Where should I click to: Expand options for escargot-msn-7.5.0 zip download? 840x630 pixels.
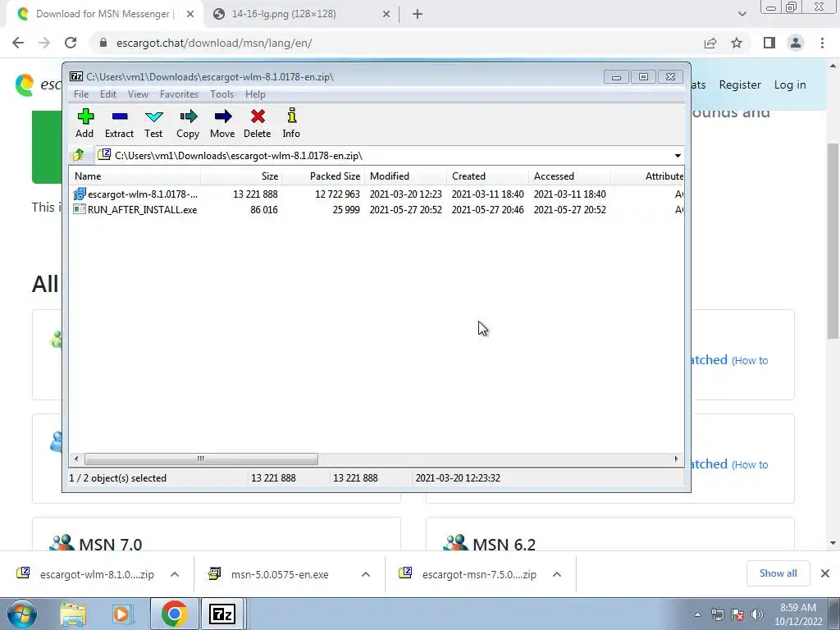pyautogui.click(x=557, y=574)
